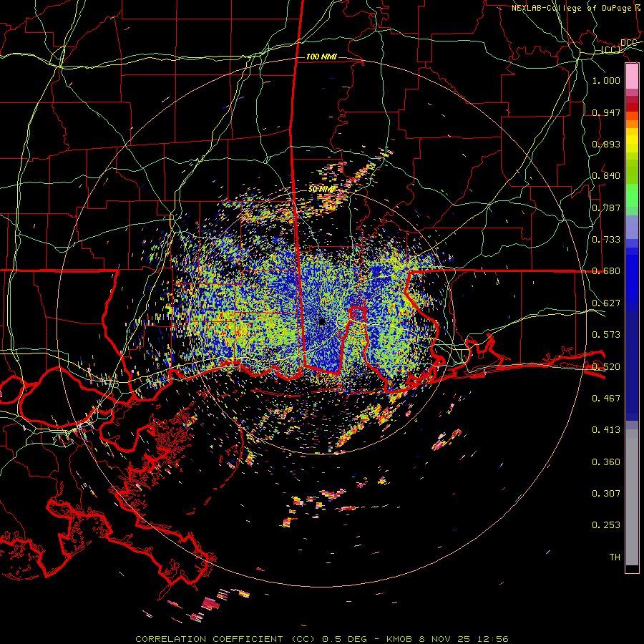Screen dimensions: 644x644
Task: Click the black radar site dot at center
Action: tap(321, 321)
